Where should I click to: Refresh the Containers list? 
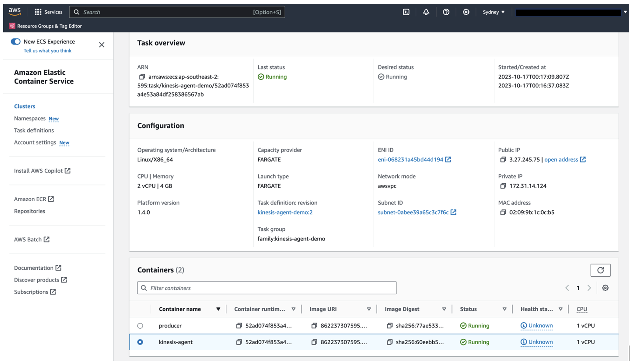[x=601, y=270]
